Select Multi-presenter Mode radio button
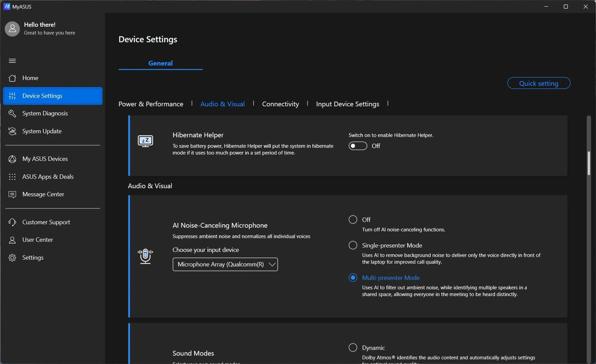The width and height of the screenshot is (596, 364). pyautogui.click(x=353, y=277)
